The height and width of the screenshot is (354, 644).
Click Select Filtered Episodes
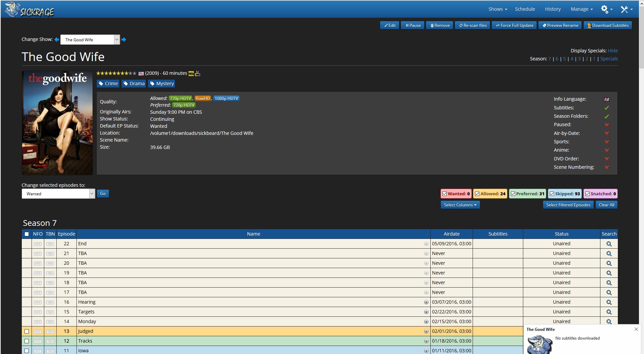click(568, 205)
